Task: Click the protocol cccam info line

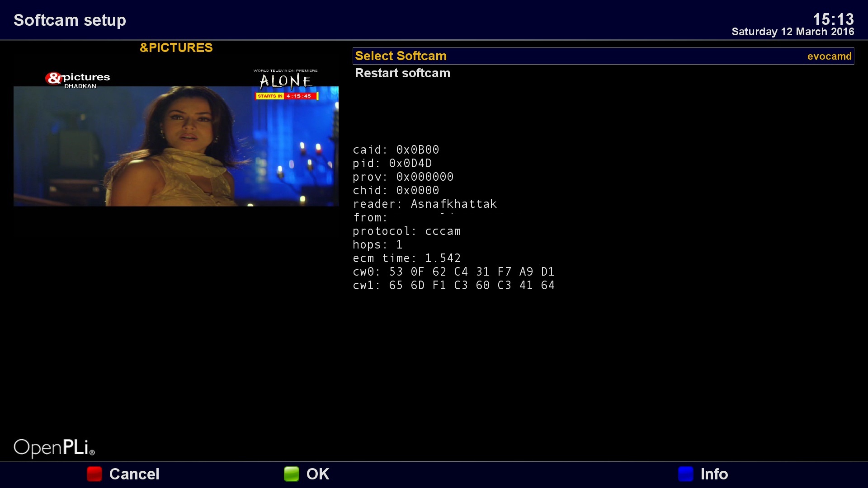Action: pos(406,231)
